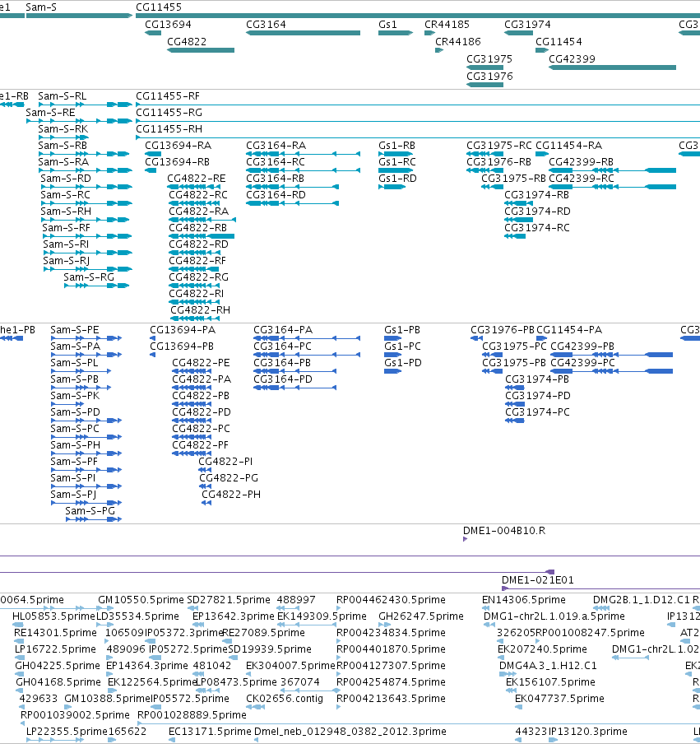The image size is (700, 744).
Task: Select EST EN14306.5prime label
Action: [524, 600]
